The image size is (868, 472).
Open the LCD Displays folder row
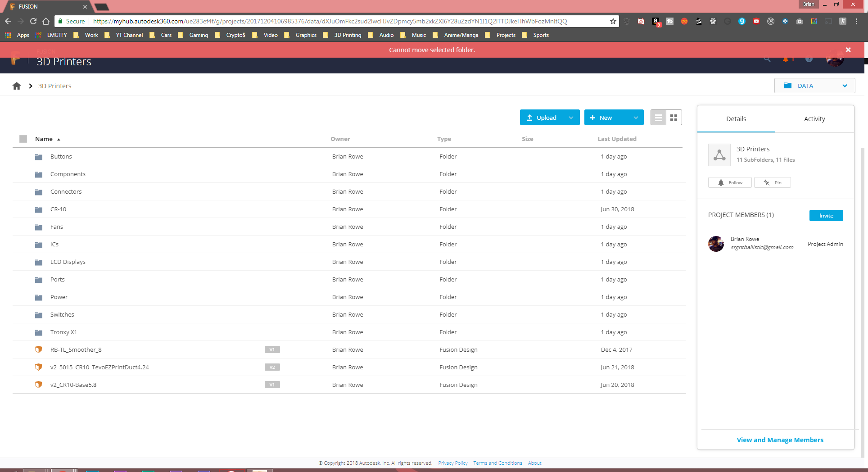pos(349,262)
